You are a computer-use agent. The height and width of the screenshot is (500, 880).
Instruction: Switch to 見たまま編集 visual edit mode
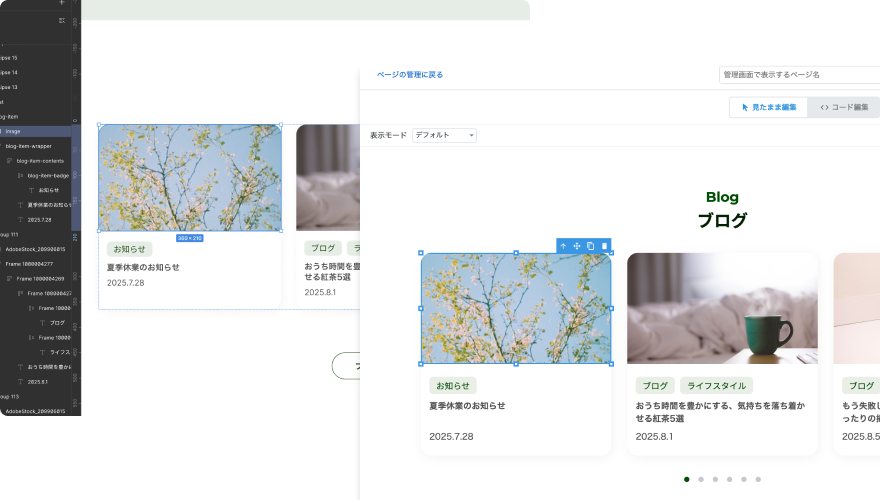coord(768,107)
